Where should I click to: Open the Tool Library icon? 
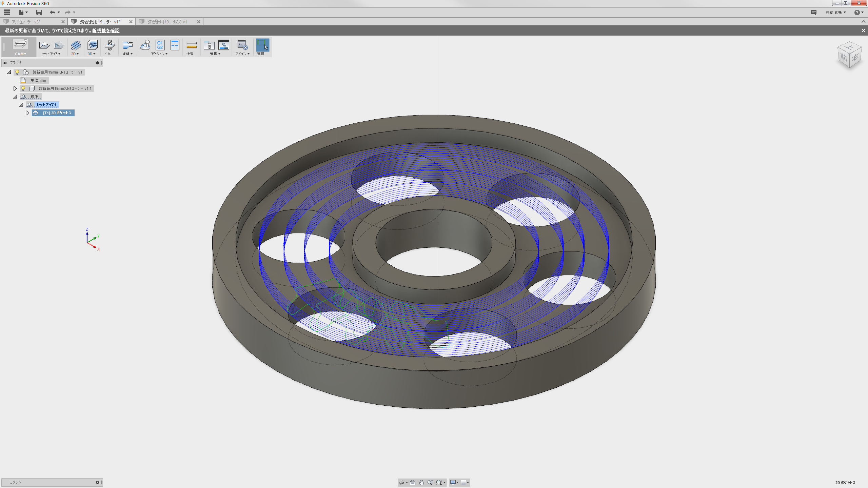tap(209, 45)
